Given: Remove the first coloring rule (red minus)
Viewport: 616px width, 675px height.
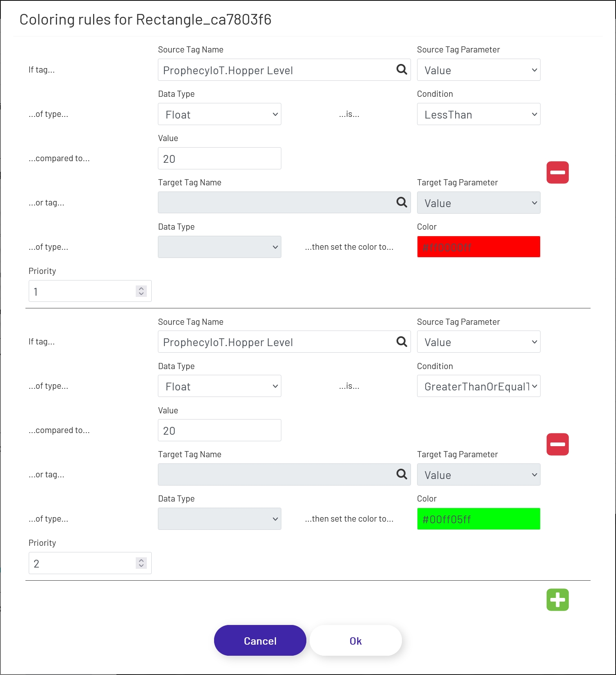Looking at the screenshot, I should tap(557, 172).
